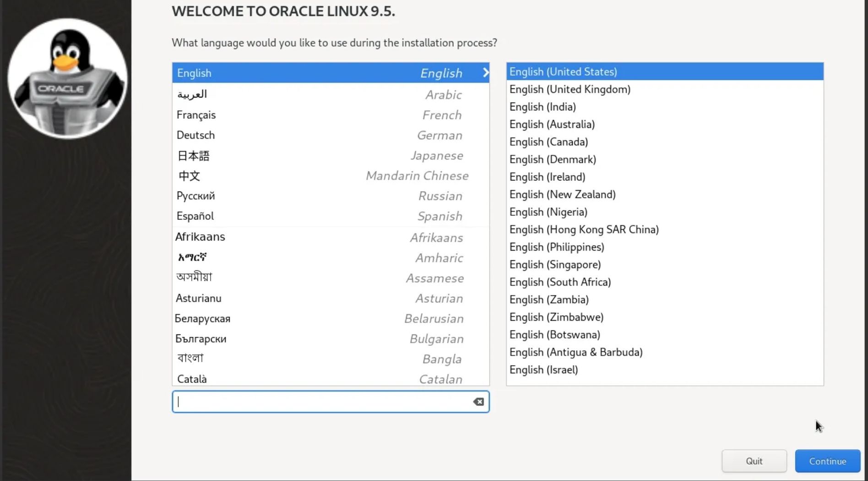868x481 pixels.
Task: Pick Català (Catalan) language
Action: click(331, 379)
